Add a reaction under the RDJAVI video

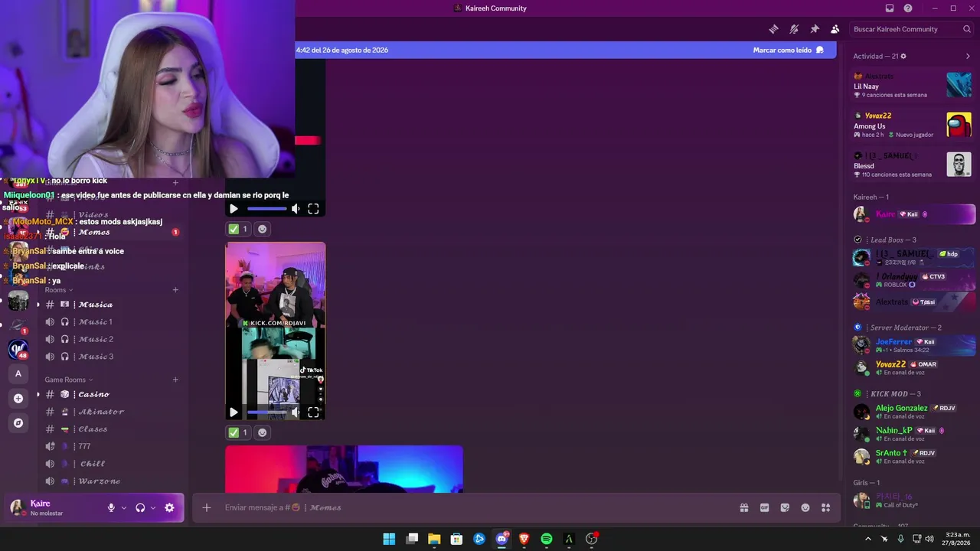pyautogui.click(x=262, y=432)
